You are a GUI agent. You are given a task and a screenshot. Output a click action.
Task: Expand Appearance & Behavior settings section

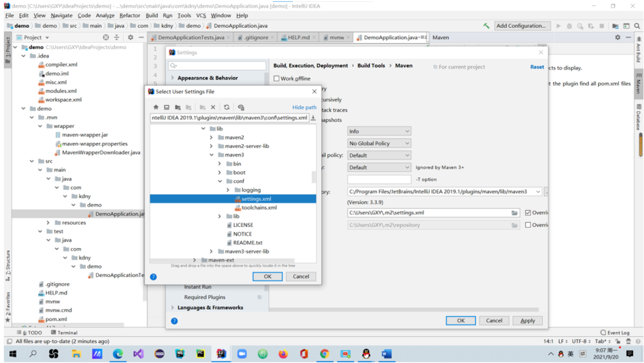point(172,78)
